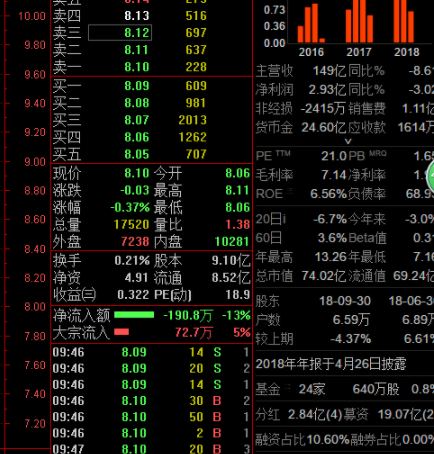Click the 9.00 price axis label
Image resolution: width=434 pixels, height=454 pixels.
tap(35, 162)
